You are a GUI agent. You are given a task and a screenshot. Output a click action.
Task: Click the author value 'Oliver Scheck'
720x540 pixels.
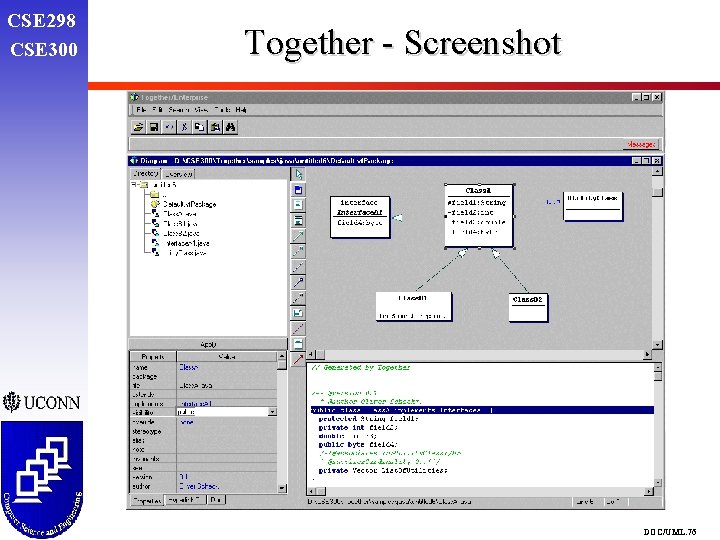[199, 486]
